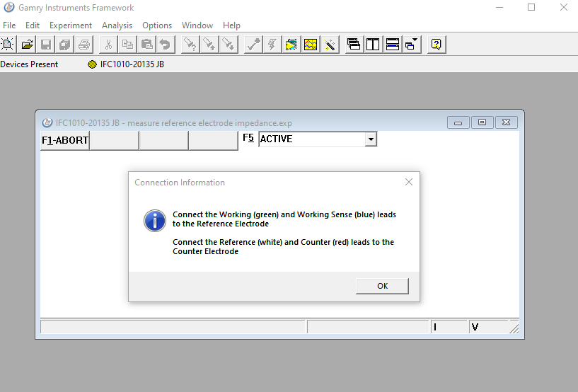Image resolution: width=578 pixels, height=392 pixels.
Task: Click the I status bar cell
Action: (x=449, y=327)
